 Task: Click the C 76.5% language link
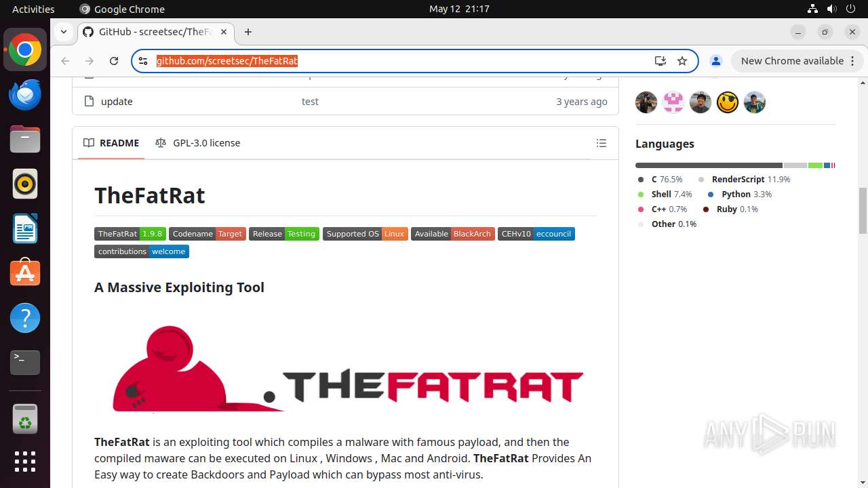coord(660,180)
